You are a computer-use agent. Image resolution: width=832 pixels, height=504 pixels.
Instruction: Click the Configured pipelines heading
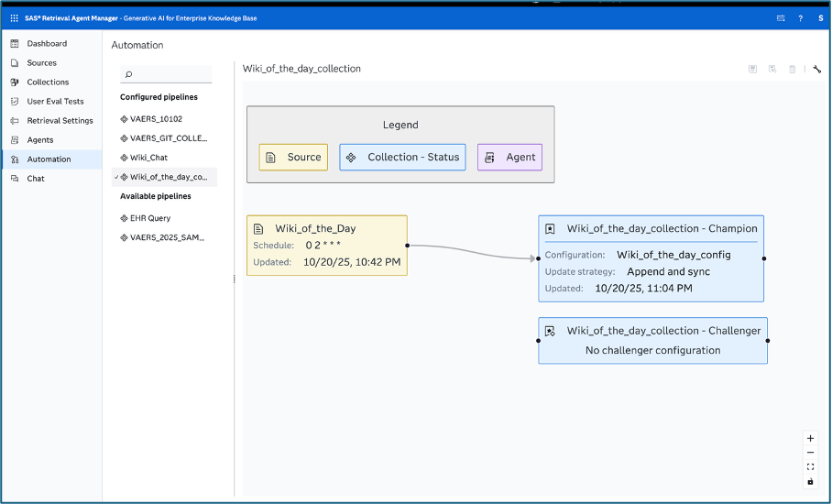pos(159,97)
